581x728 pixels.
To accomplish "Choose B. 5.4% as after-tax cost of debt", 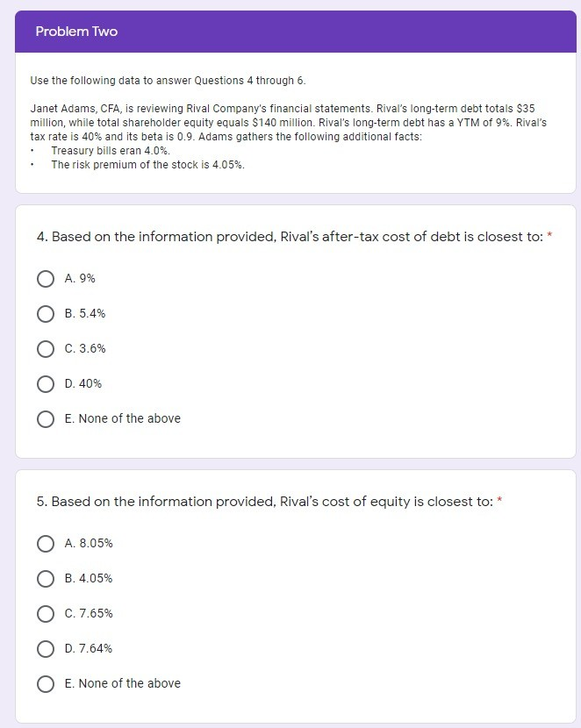I will [x=46, y=313].
